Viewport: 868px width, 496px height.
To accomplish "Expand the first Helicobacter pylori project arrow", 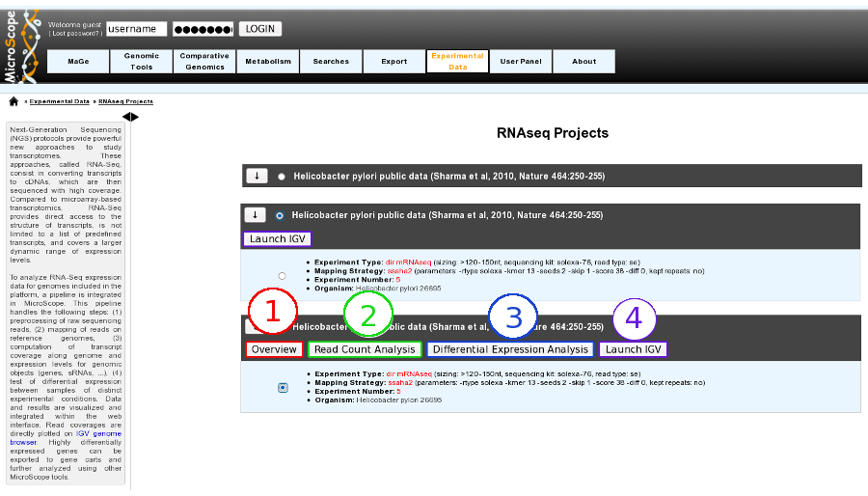I will [257, 176].
